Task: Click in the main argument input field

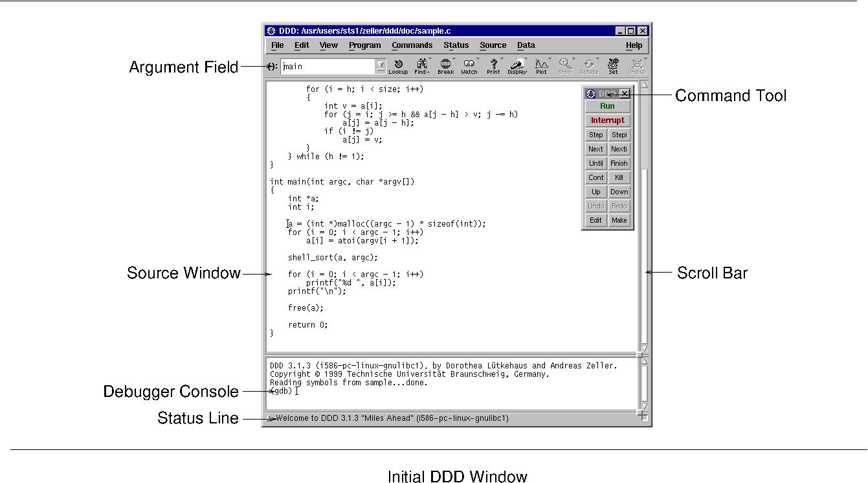Action: pyautogui.click(x=328, y=66)
